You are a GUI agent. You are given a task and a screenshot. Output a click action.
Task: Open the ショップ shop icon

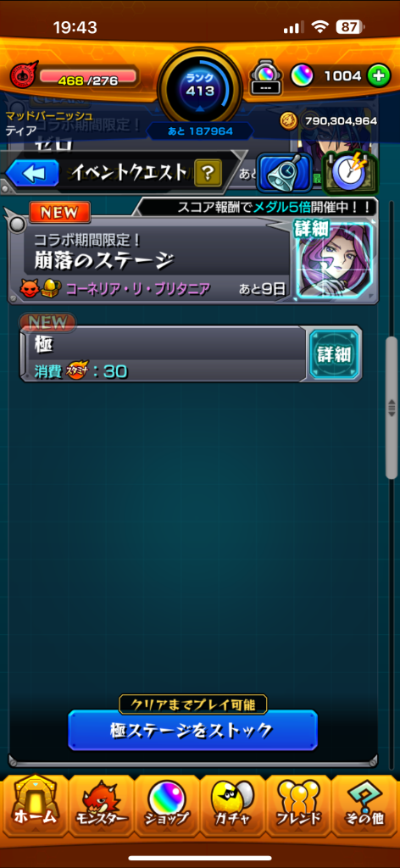tap(167, 806)
